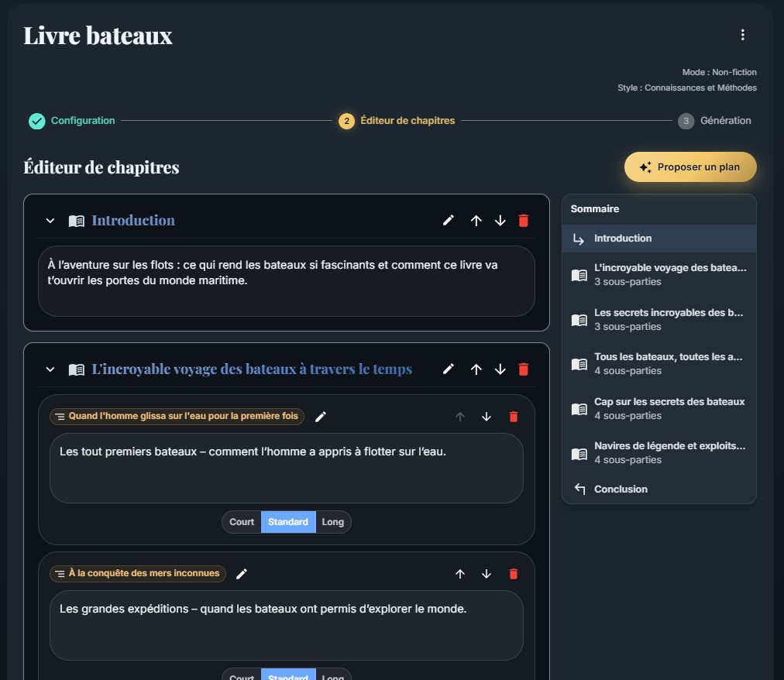Screen dimensions: 784x680
Task: Move 'L'incroyable voyage' chapter up
Action: coord(476,369)
